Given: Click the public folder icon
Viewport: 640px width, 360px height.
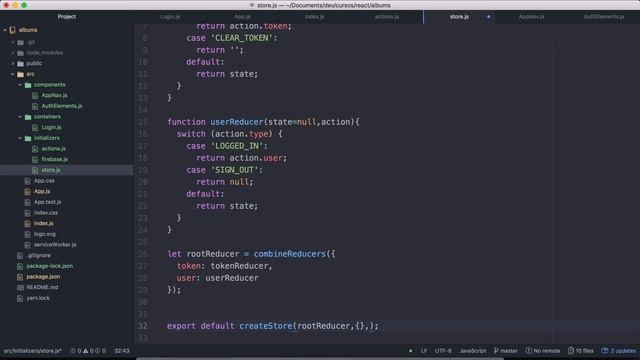Looking at the screenshot, I should click(x=20, y=64).
